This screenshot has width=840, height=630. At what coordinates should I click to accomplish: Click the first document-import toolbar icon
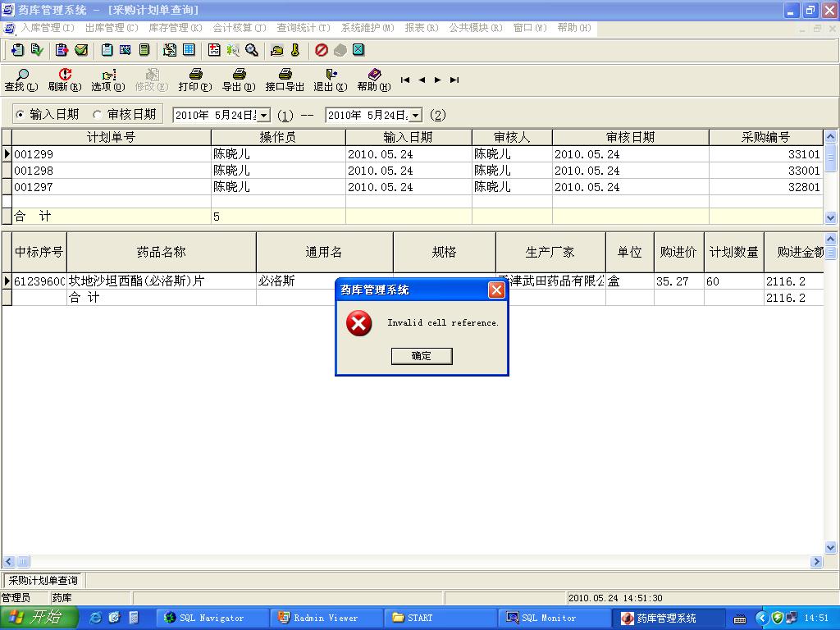[17, 50]
